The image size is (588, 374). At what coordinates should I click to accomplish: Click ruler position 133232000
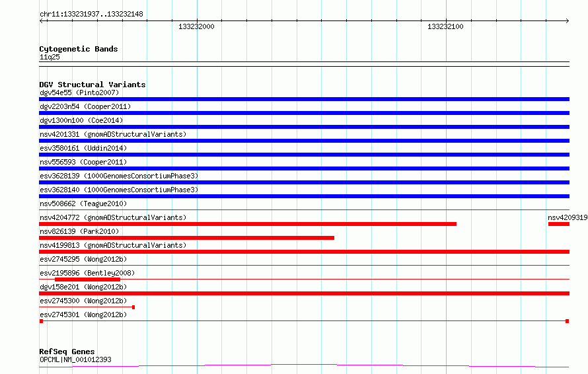tap(196, 26)
